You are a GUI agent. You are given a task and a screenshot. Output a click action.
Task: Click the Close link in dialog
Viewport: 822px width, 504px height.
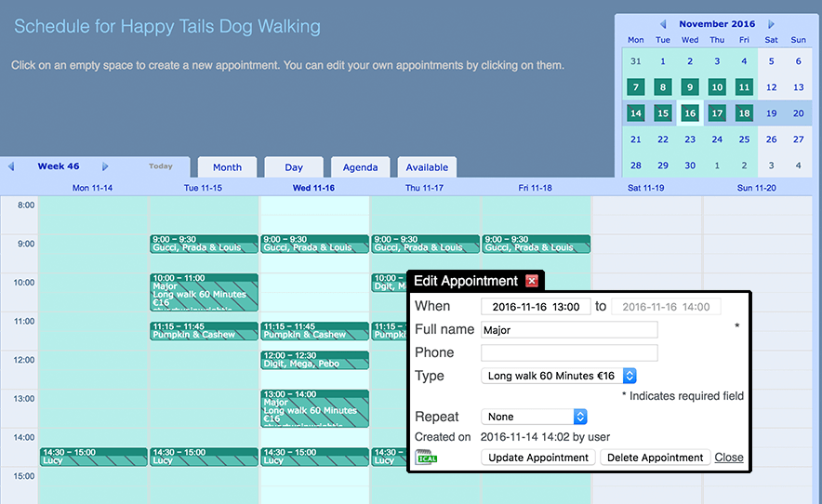coord(729,458)
